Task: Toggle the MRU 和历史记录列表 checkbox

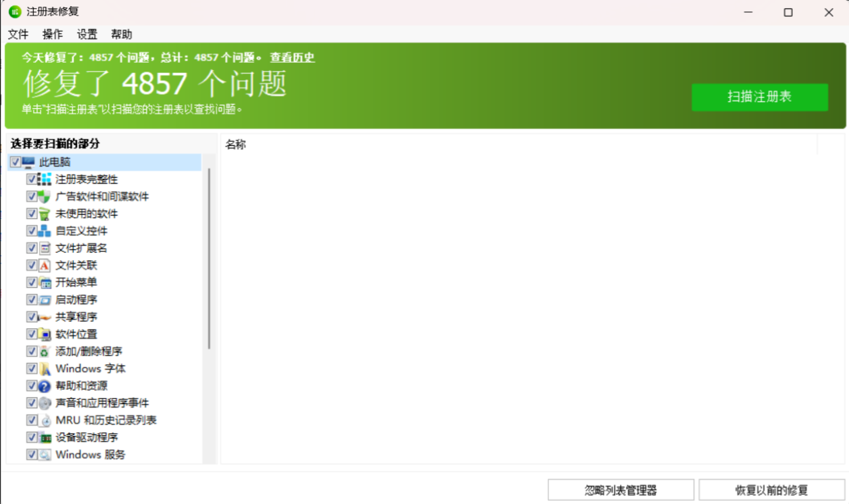Action: tap(32, 420)
